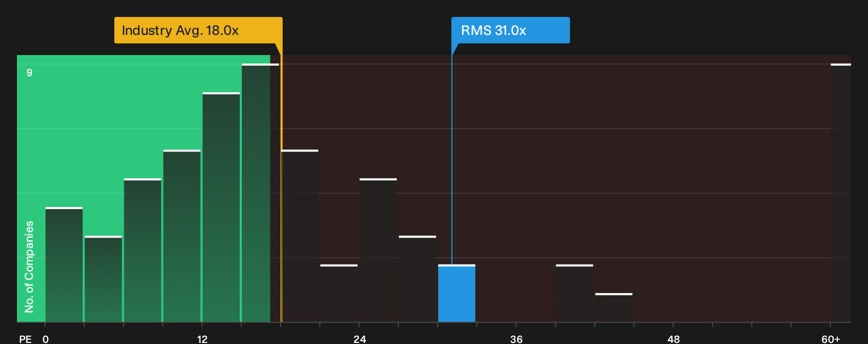Select the highlighted blue RMS bar
The image size is (868, 344).
click(457, 293)
